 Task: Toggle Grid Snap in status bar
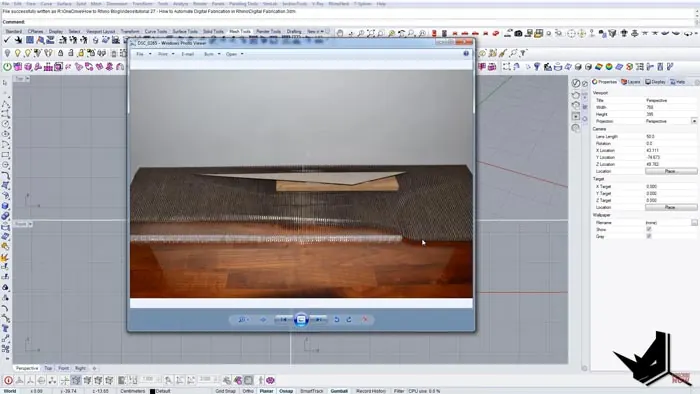[225, 391]
